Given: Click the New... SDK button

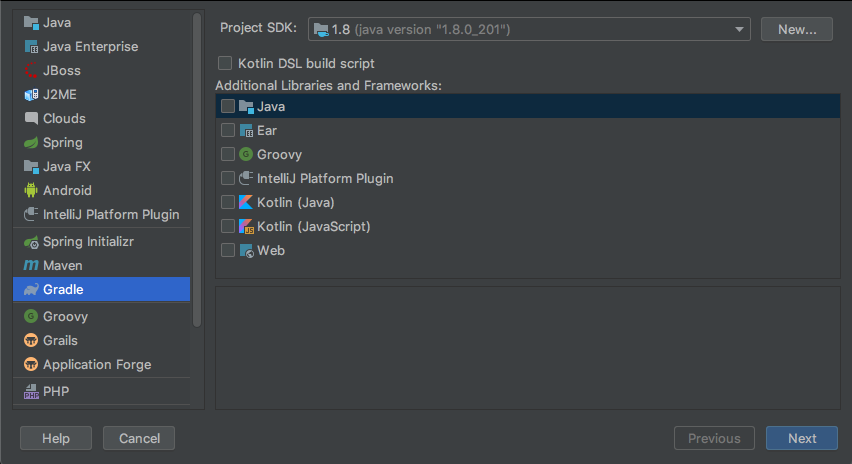Looking at the screenshot, I should click(x=796, y=30).
